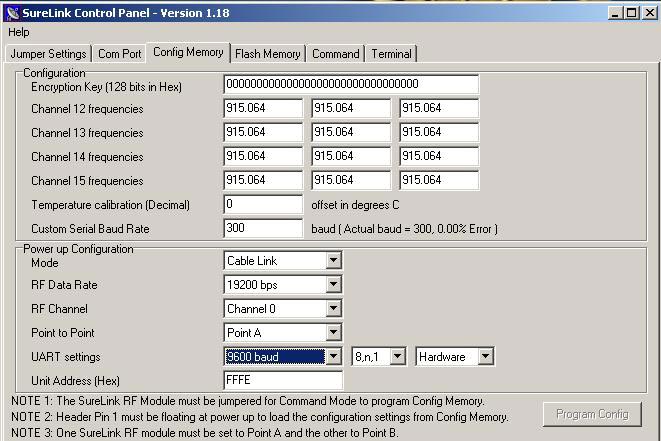Image resolution: width=661 pixels, height=441 pixels.
Task: Close the SureLink Control Panel window
Action: pos(650,13)
